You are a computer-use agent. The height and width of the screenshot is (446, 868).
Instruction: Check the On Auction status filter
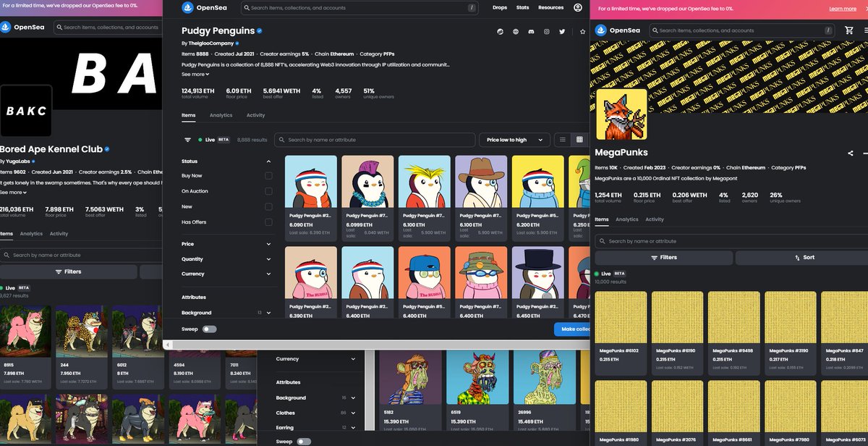268,191
